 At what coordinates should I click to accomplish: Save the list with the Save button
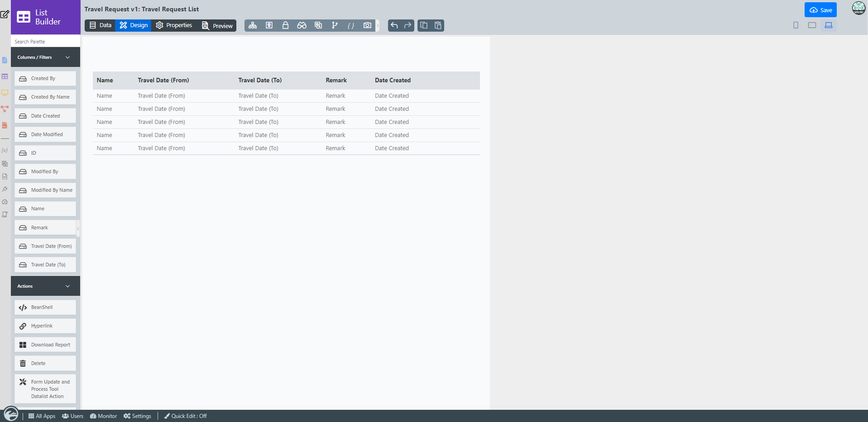[x=820, y=10]
